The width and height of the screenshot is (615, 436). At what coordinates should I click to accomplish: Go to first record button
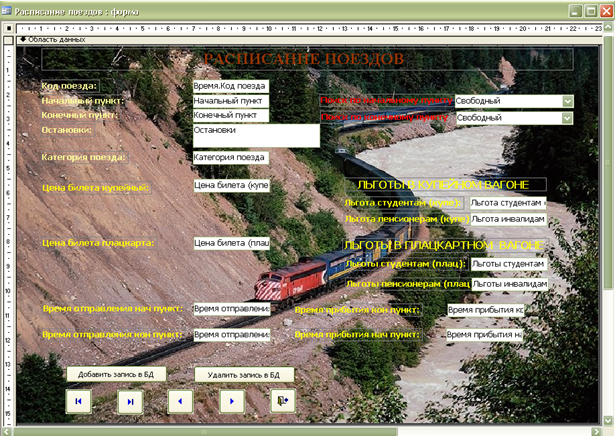[x=78, y=401]
